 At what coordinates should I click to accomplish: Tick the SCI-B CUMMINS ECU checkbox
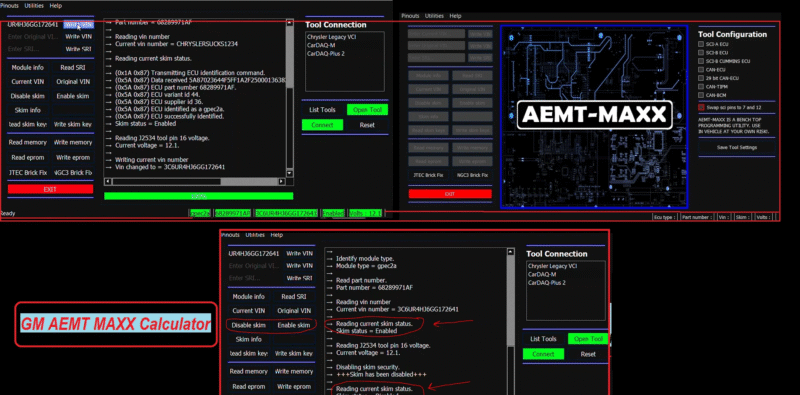(x=701, y=61)
